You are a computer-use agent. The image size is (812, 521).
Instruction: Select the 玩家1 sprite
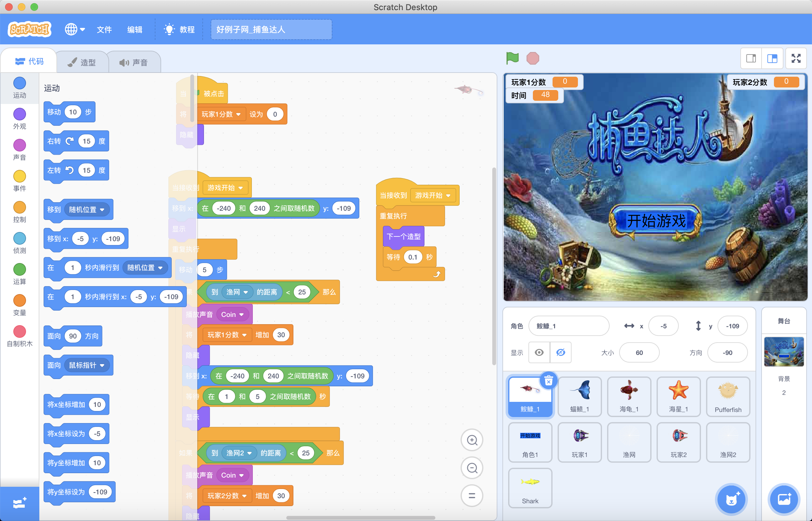tap(580, 442)
